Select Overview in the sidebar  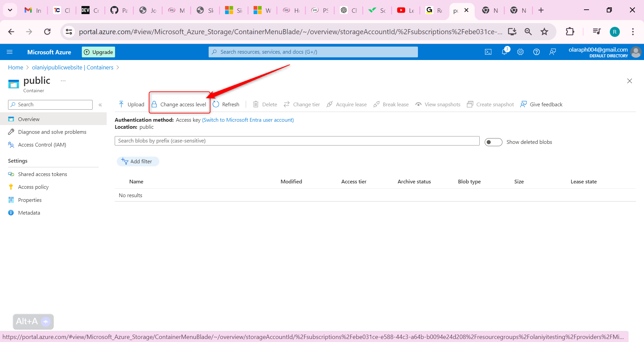click(53, 119)
